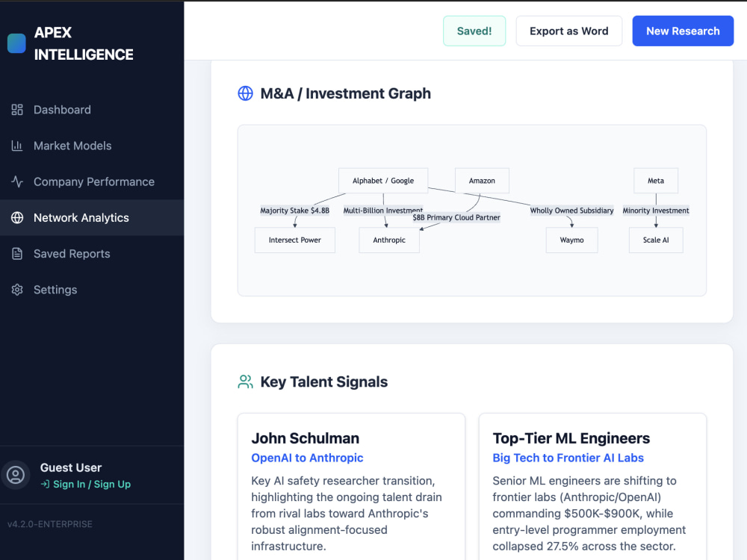Click the Dashboard grid icon

coord(17,110)
